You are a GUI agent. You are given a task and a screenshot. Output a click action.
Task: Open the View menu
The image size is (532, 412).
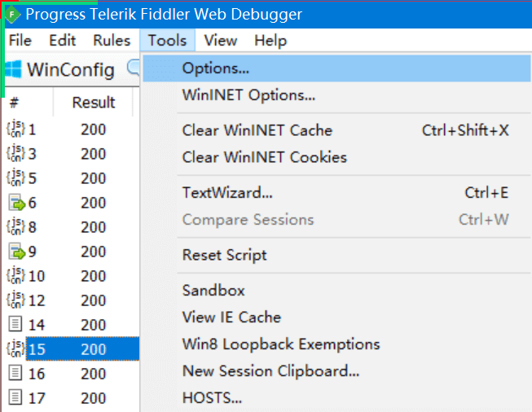pos(220,40)
